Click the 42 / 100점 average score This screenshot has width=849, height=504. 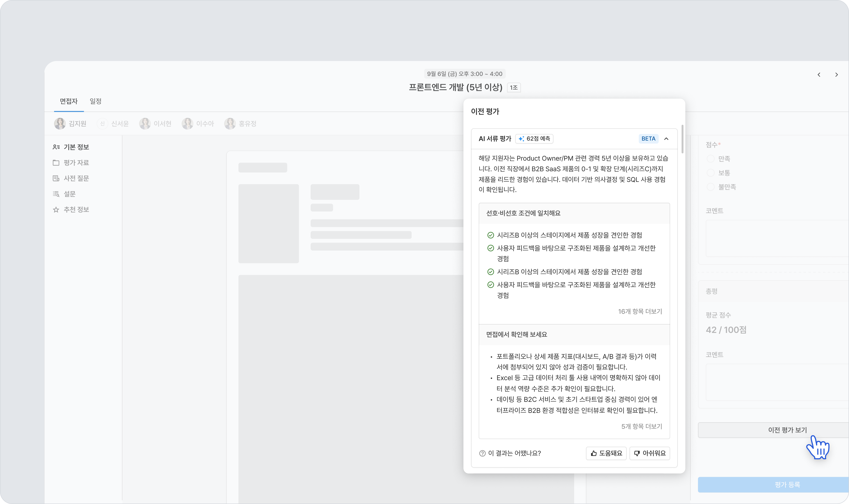pyautogui.click(x=726, y=330)
